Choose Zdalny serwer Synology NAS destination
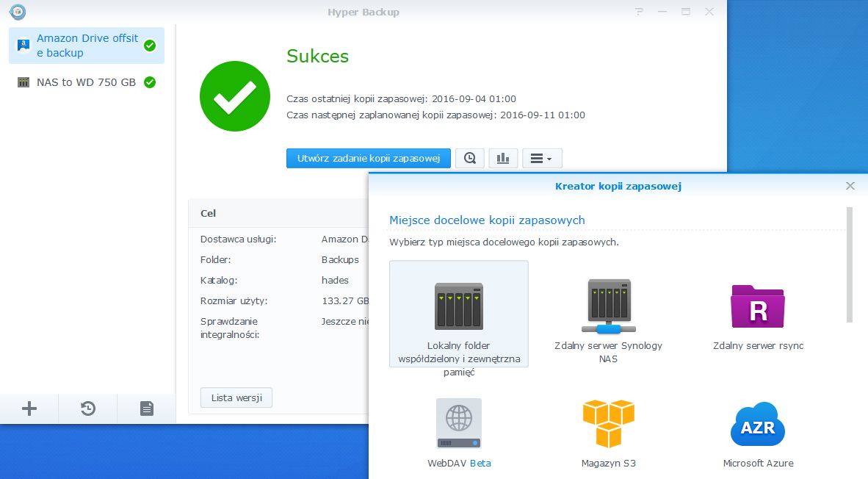Viewport: 868px width, 479px height. (608, 321)
